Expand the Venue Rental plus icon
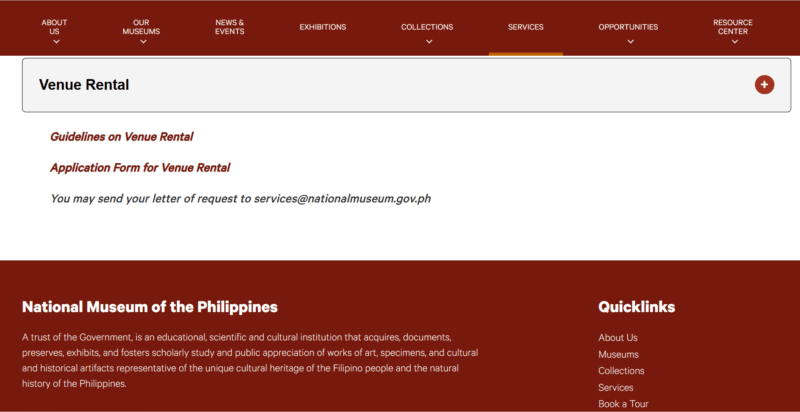The height and width of the screenshot is (412, 800). tap(764, 85)
